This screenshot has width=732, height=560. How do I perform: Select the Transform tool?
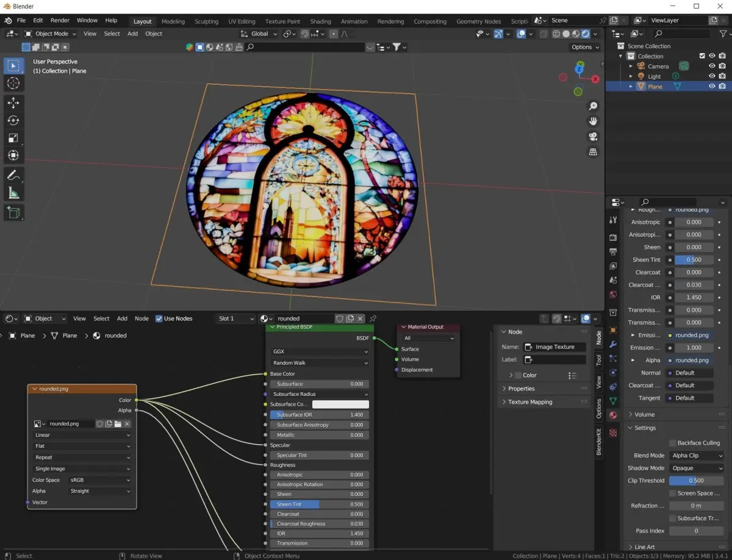coord(13,156)
